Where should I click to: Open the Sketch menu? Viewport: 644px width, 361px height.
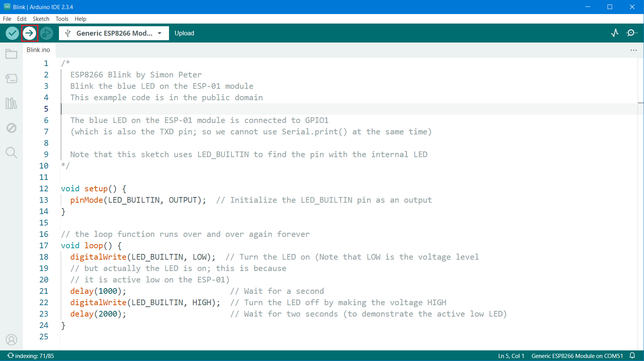[x=41, y=19]
